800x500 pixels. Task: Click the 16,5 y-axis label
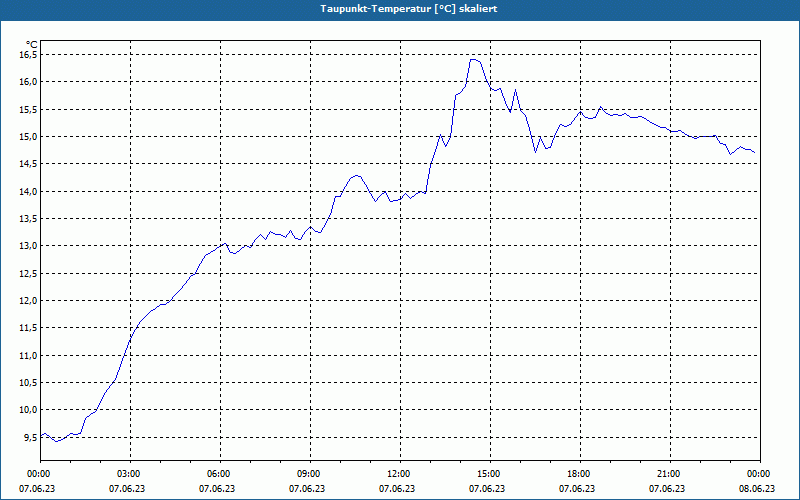[x=29, y=55]
